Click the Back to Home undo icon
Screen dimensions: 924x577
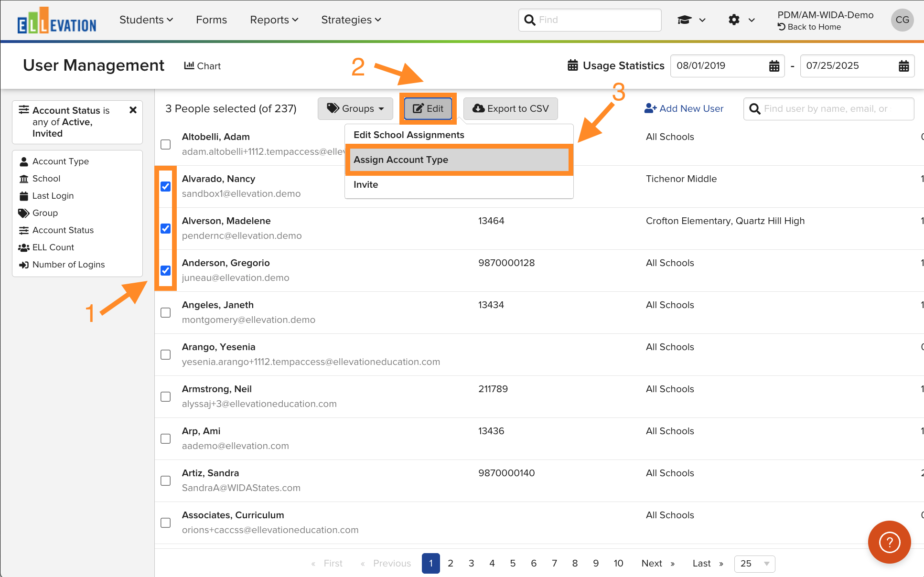click(x=782, y=27)
